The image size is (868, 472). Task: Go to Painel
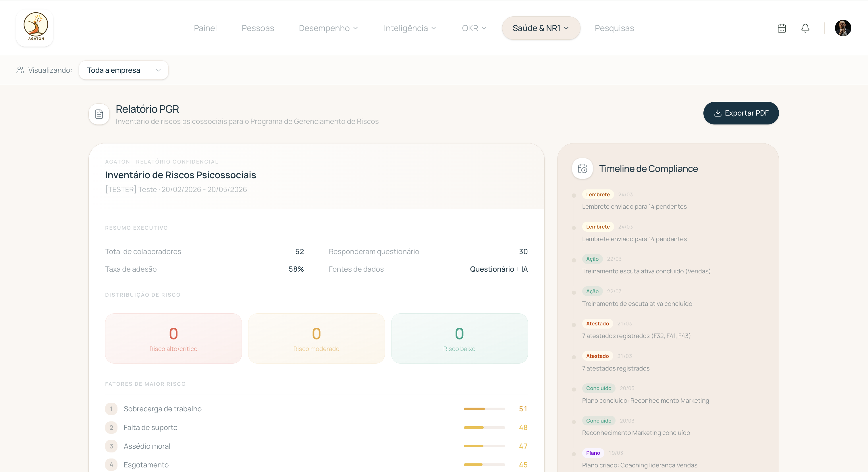pos(205,28)
